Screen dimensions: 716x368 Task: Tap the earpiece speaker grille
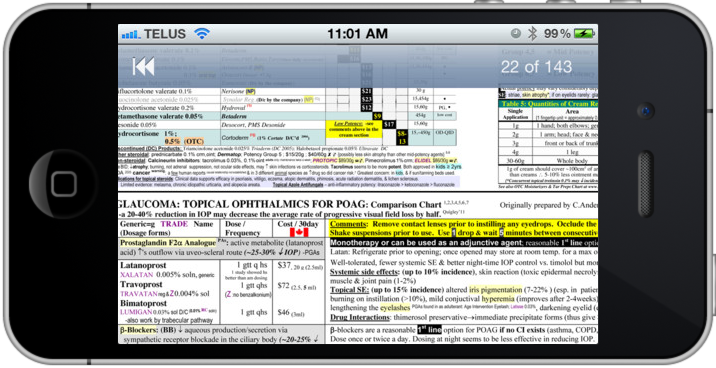point(645,184)
